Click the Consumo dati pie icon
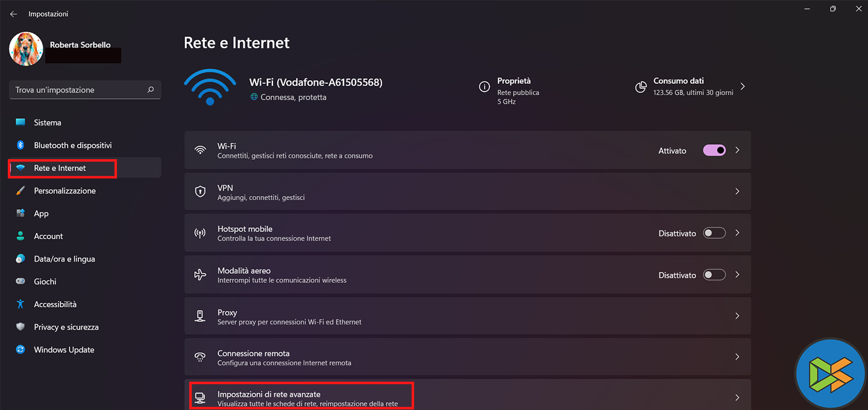 coord(641,87)
